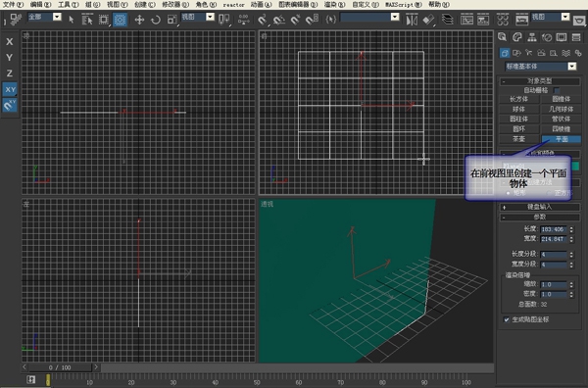Open the rightmost 视图 render dropdown

pos(551,17)
